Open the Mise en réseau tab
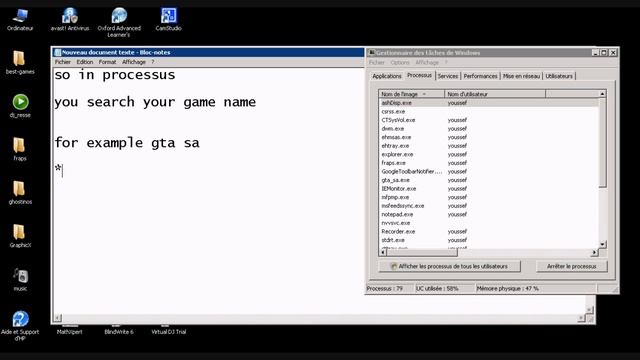 pyautogui.click(x=521, y=76)
